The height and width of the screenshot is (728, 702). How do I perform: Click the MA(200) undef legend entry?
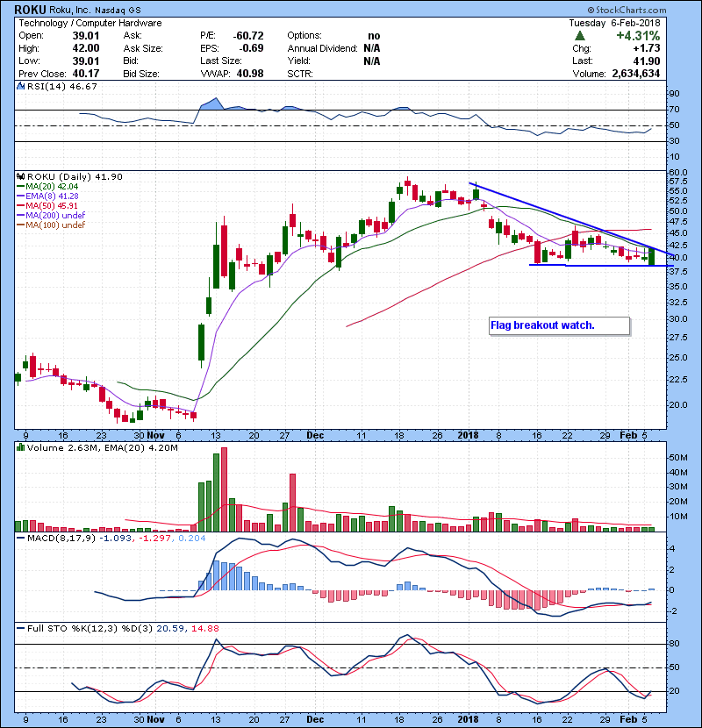(55, 216)
